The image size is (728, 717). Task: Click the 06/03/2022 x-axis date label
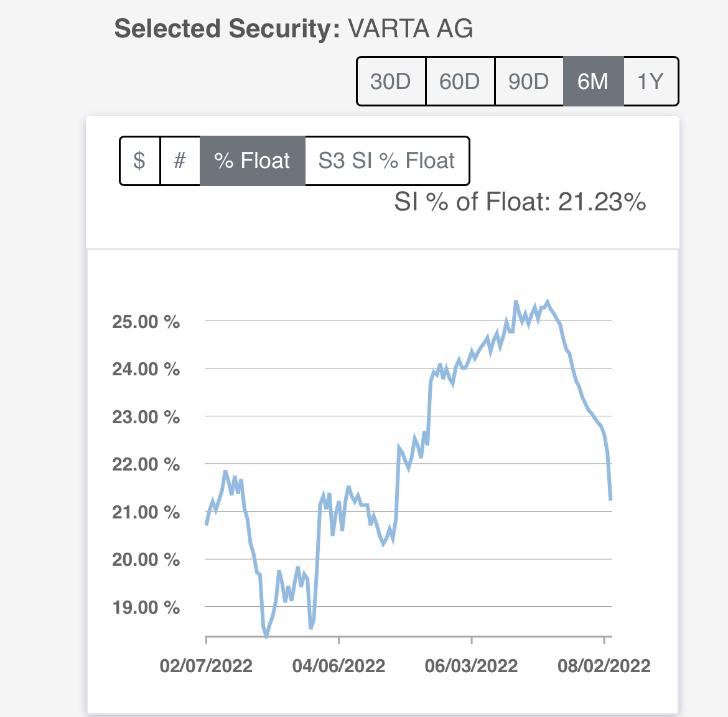pos(471,666)
